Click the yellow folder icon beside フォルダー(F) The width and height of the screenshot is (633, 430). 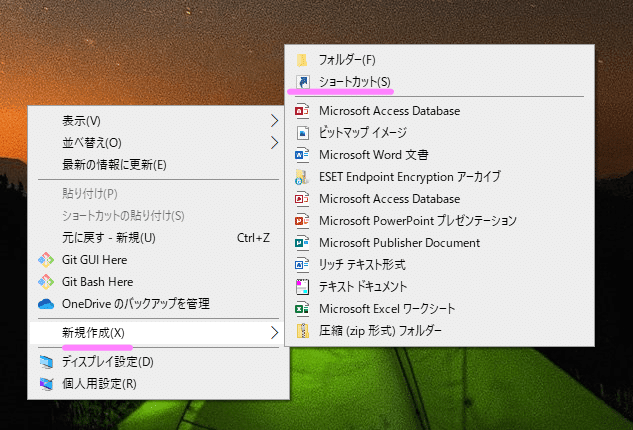[302, 60]
